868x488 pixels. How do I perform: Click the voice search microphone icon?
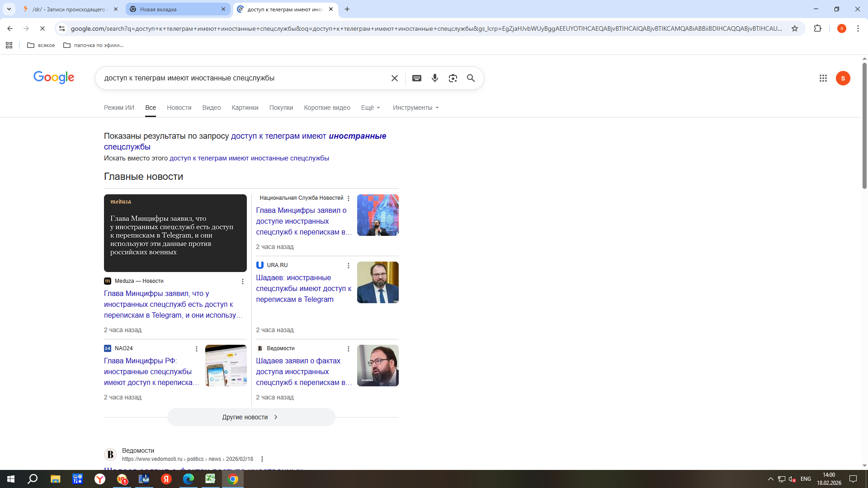434,78
